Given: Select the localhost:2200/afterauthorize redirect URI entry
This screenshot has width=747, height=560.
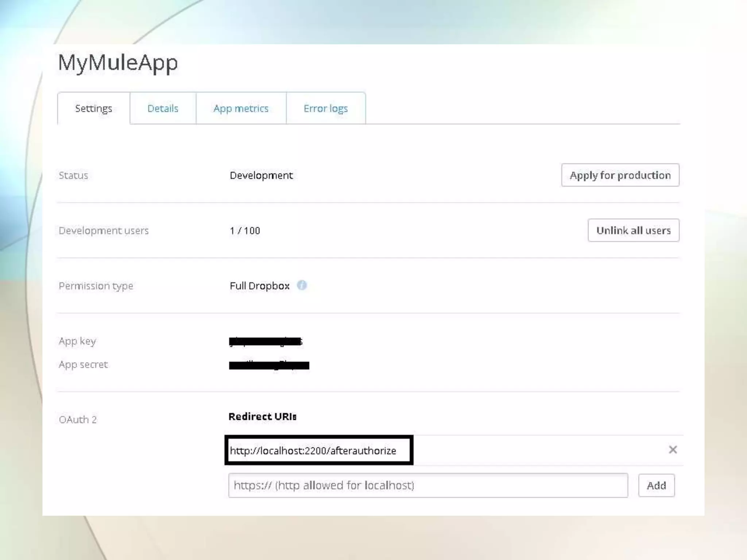Looking at the screenshot, I should 313,451.
